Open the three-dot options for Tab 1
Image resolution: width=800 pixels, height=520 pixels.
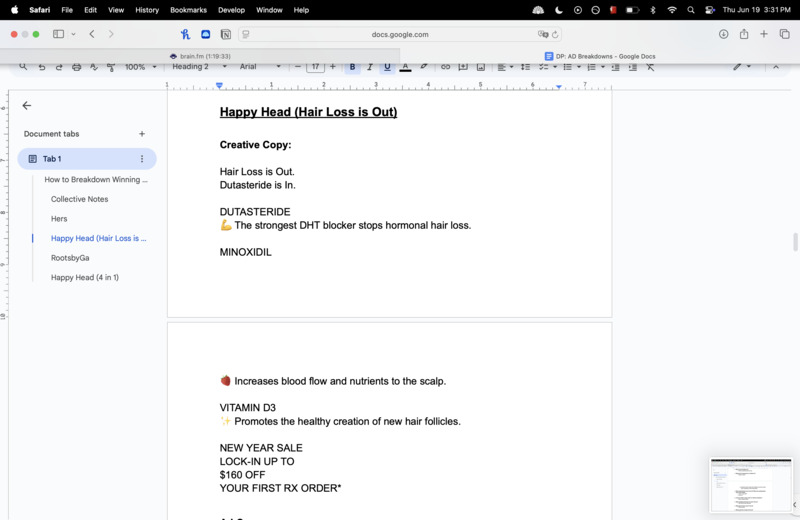click(x=142, y=159)
